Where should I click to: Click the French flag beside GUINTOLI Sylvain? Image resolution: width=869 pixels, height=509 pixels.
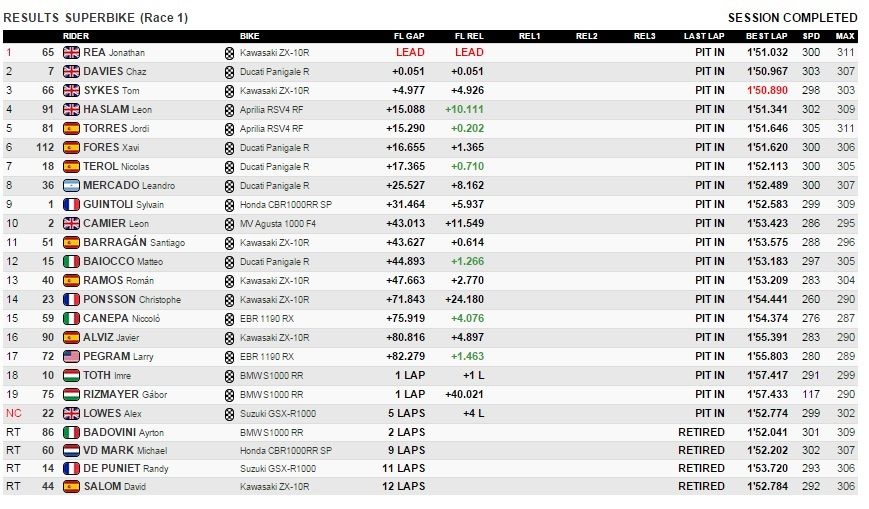[71, 205]
